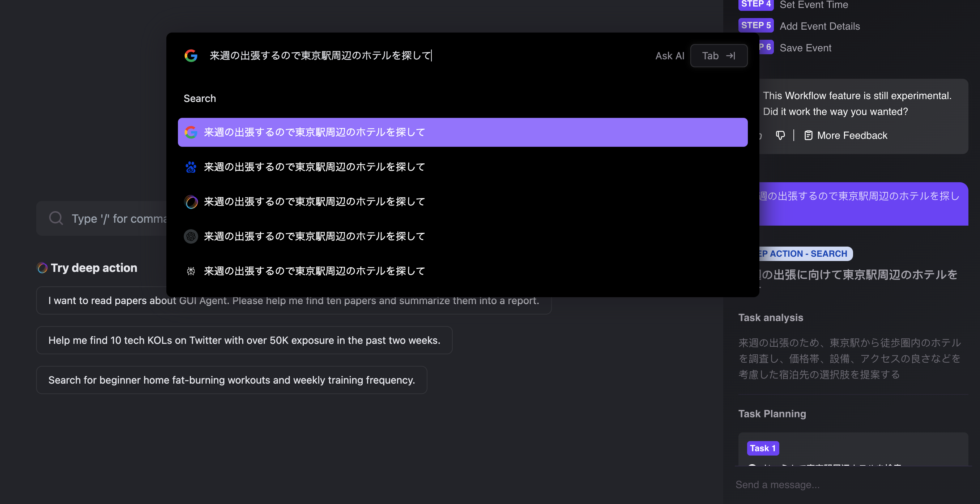This screenshot has height=504, width=980.
Task: Choose the colorful ring AI search option
Action: [463, 202]
